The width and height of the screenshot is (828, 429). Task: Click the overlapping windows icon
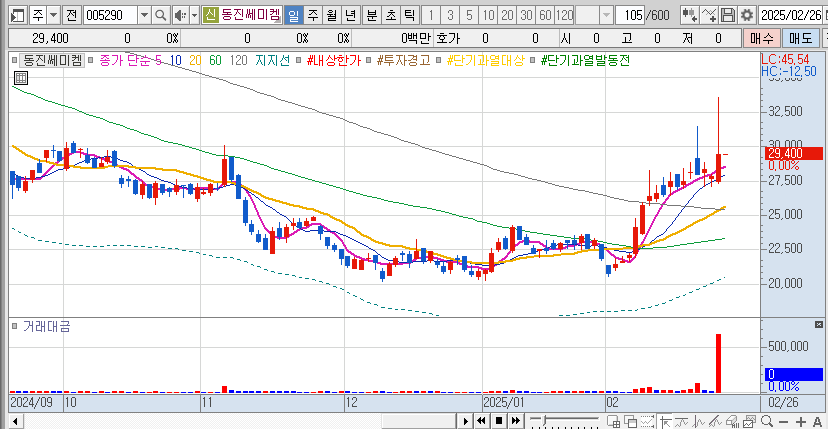(x=631, y=421)
